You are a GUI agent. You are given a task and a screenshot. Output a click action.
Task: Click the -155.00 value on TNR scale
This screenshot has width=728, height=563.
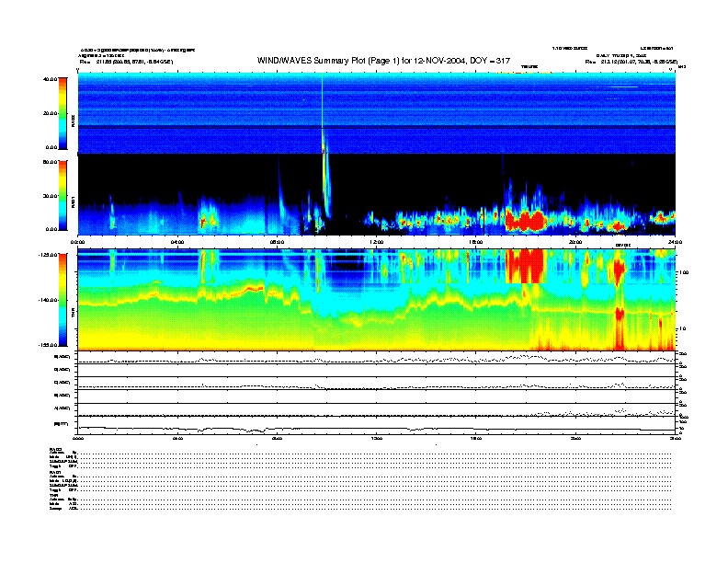coord(44,342)
